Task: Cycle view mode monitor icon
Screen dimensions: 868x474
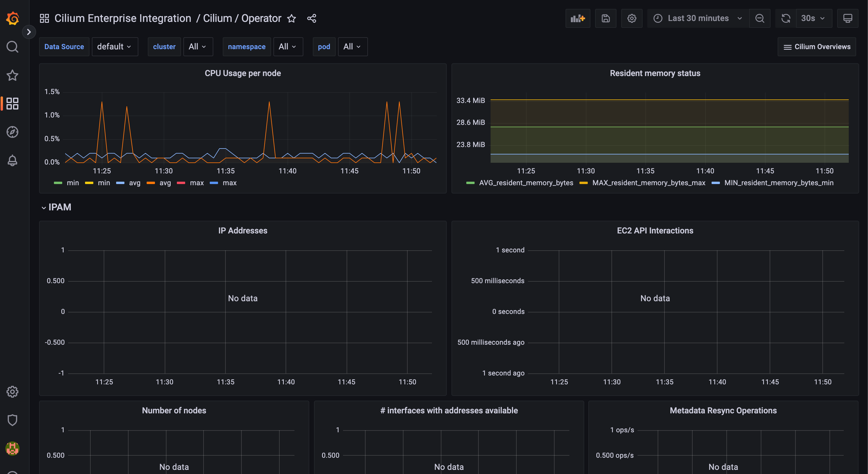Action: click(848, 18)
